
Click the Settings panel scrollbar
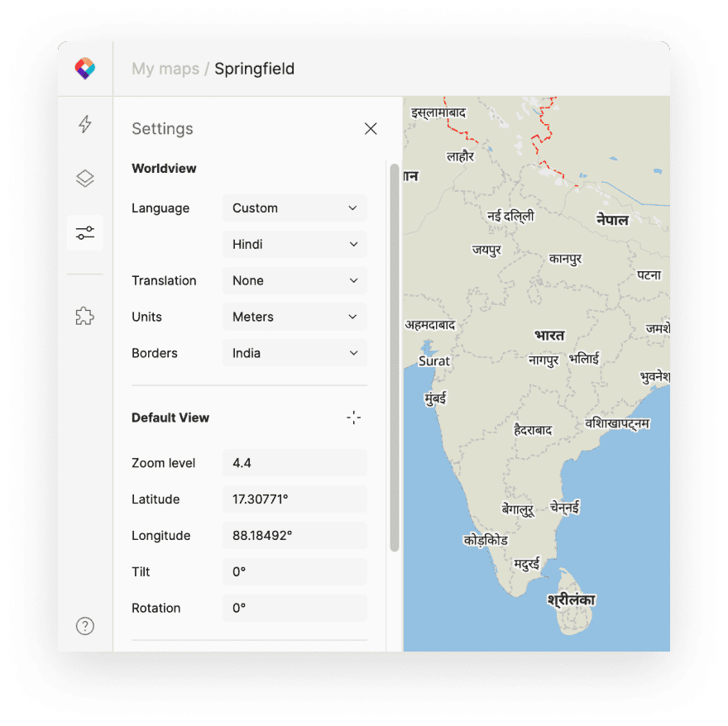pos(393,356)
